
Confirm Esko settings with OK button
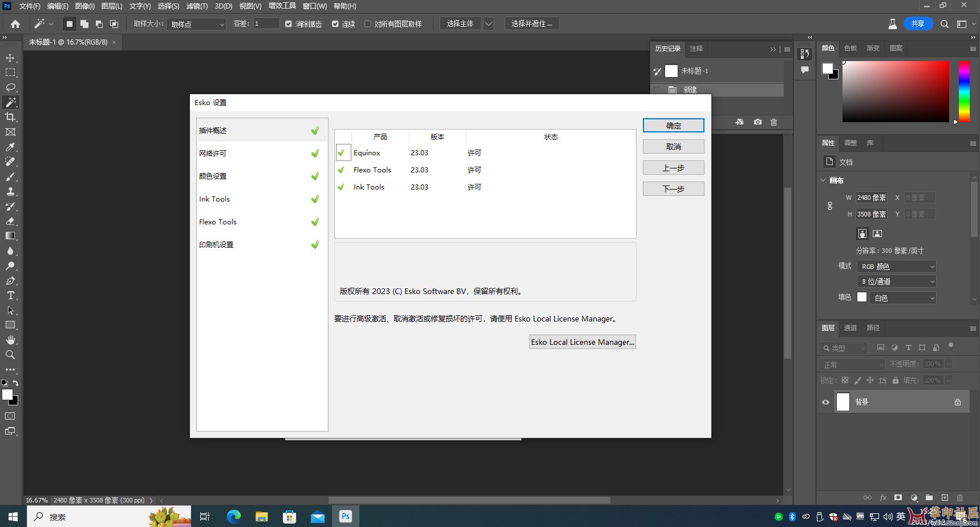(674, 126)
